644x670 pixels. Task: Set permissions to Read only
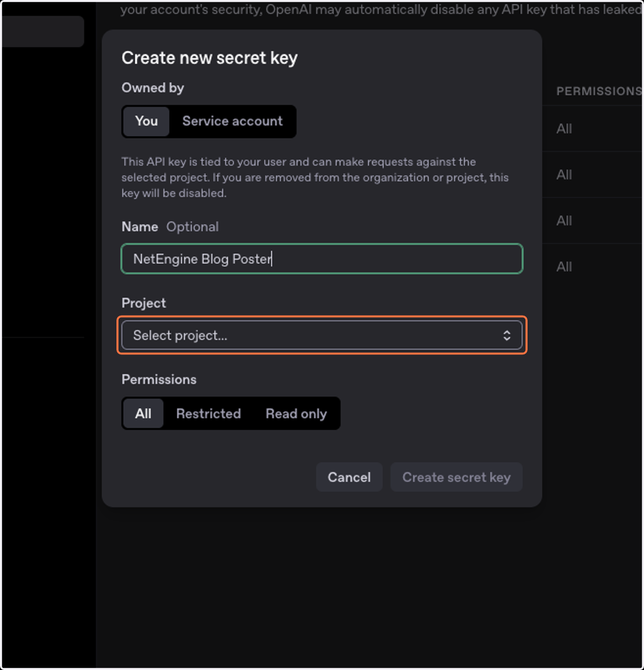(x=296, y=413)
